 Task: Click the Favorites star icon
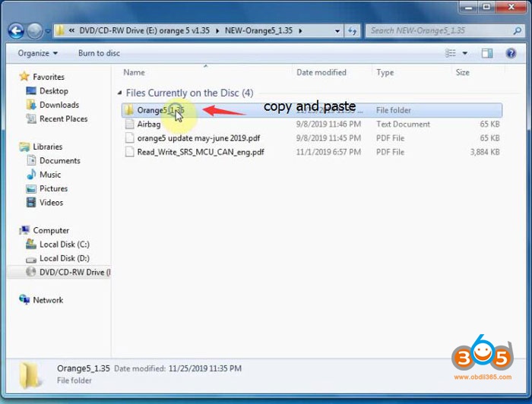pos(24,77)
